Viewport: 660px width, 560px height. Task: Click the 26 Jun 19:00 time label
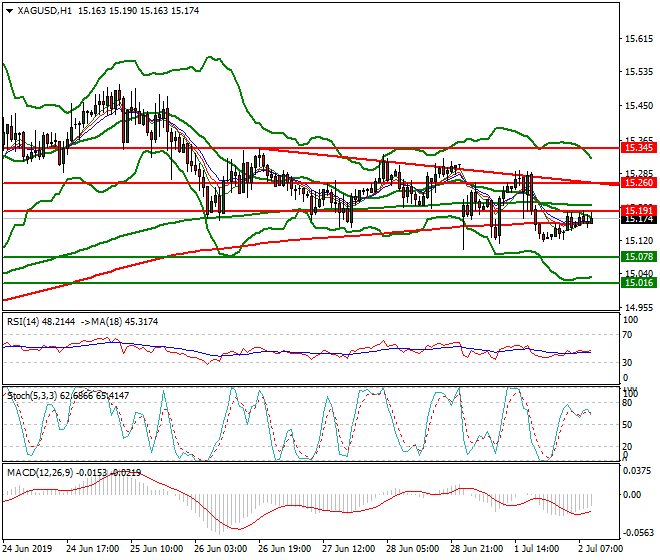[x=285, y=549]
